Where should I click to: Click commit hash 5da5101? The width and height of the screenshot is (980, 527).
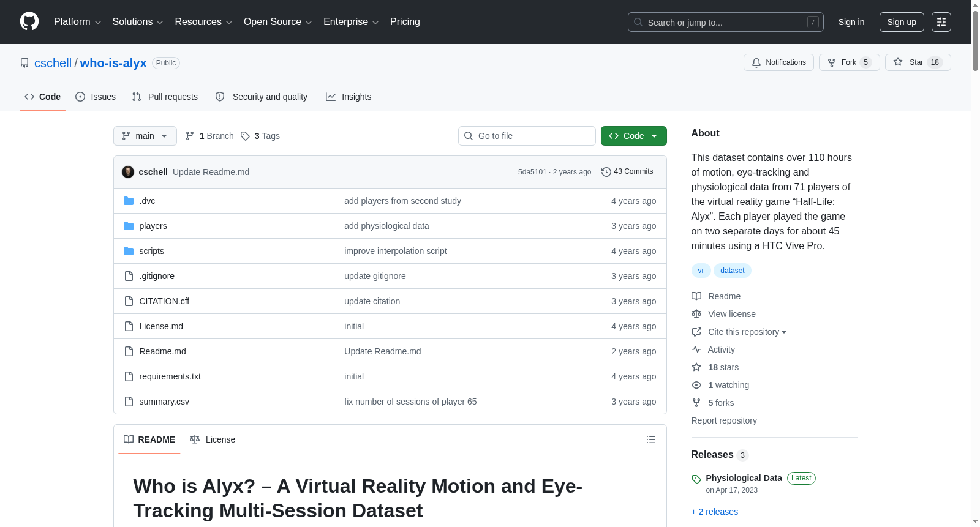tap(532, 172)
